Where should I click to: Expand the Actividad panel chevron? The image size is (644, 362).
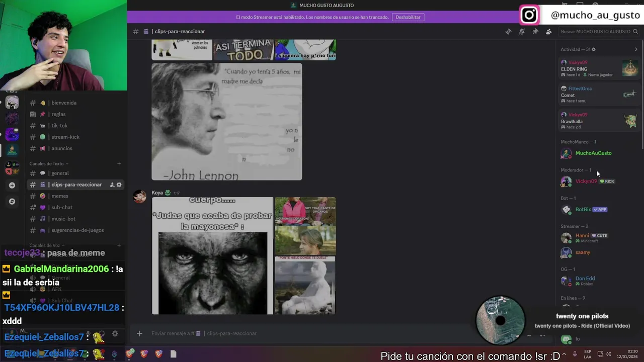point(636,49)
